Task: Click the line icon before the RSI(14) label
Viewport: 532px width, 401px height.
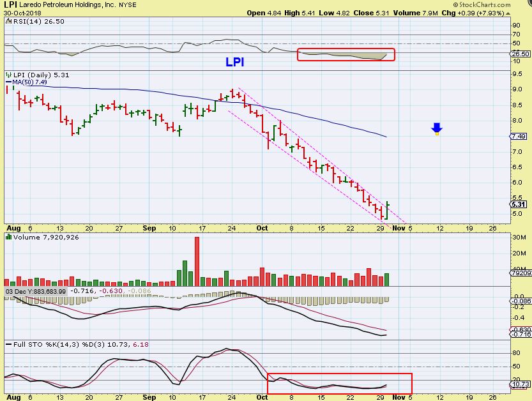Action: click(x=9, y=21)
